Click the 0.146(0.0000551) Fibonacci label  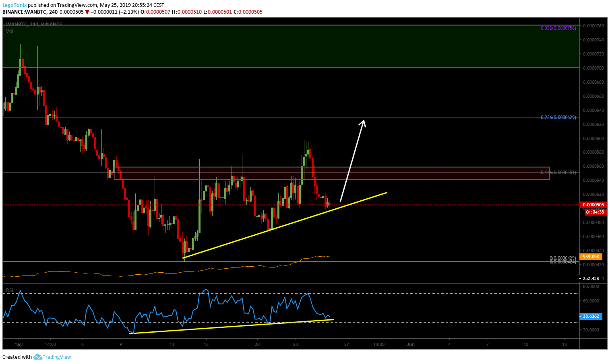pyautogui.click(x=558, y=173)
